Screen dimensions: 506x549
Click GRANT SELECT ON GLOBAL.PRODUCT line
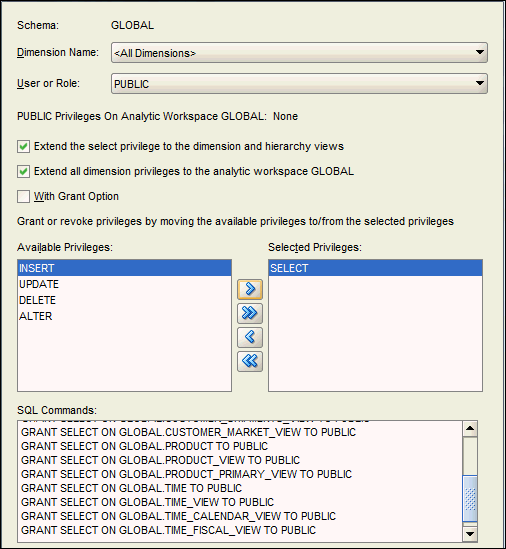(144, 446)
